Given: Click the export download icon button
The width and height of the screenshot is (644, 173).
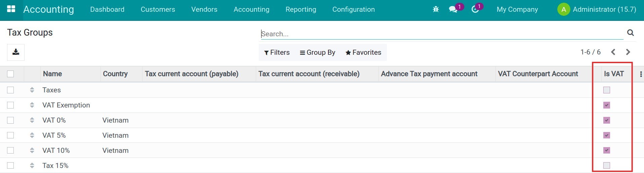Looking at the screenshot, I should click(16, 52).
